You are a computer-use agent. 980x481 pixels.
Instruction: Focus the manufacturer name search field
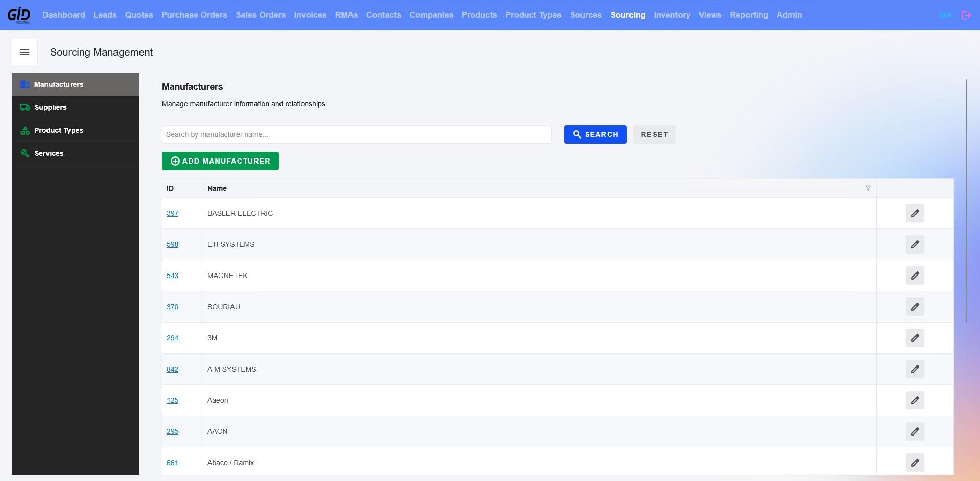point(357,134)
